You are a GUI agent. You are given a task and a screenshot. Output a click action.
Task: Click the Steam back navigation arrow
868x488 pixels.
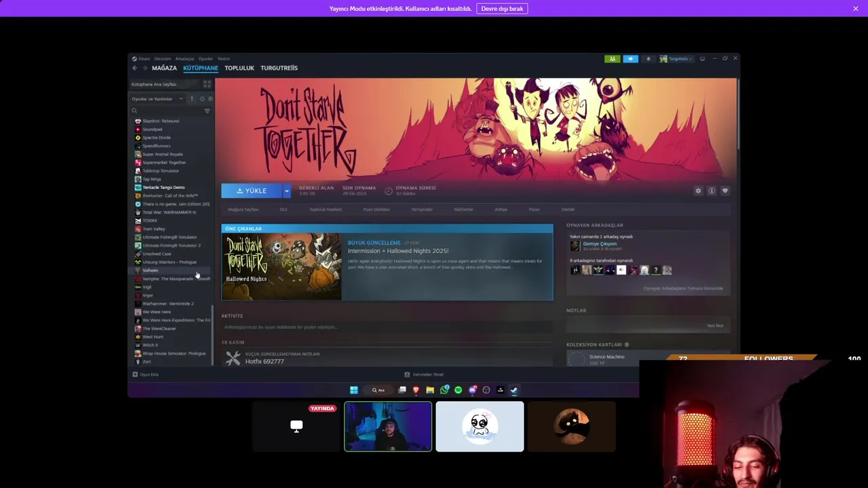pyautogui.click(x=134, y=68)
